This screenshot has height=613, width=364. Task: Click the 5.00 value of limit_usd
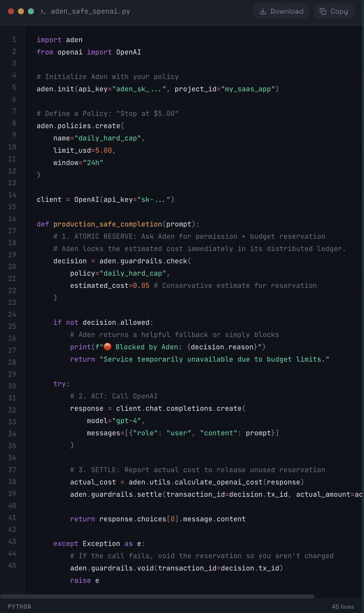(x=103, y=150)
